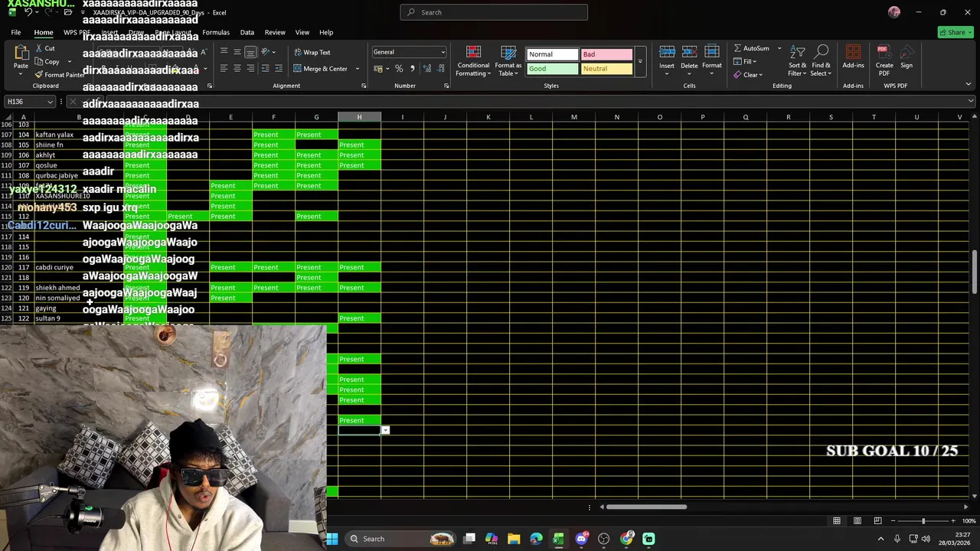Open the Add-ins pane

click(x=853, y=57)
